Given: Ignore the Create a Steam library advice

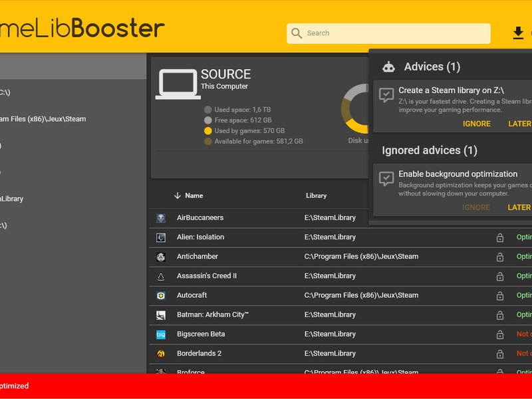Looking at the screenshot, I should click(x=476, y=124).
